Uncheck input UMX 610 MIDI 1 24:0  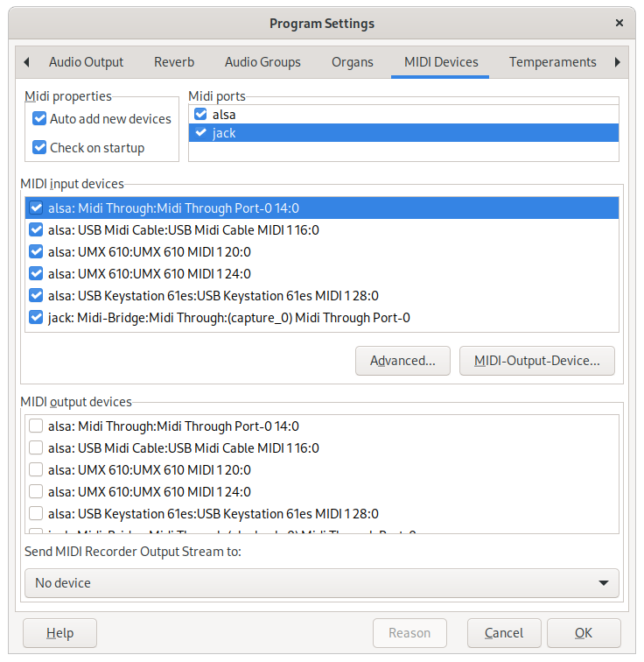pyautogui.click(x=36, y=273)
